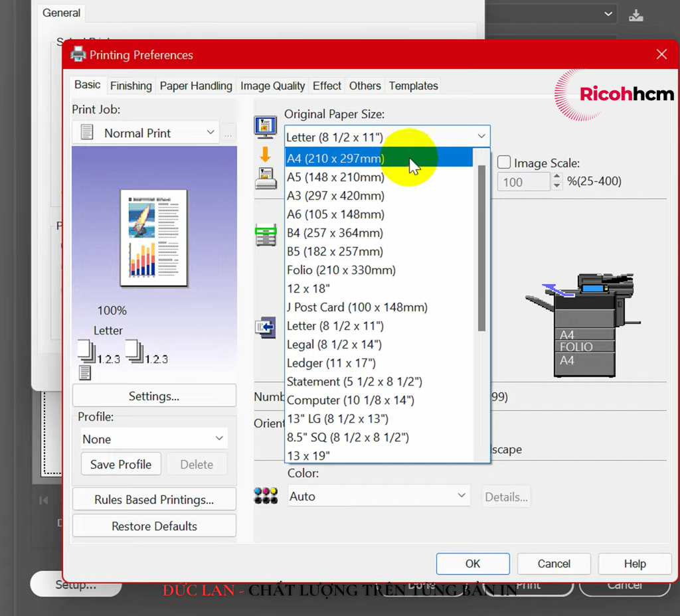Collapse the Original Paper Size combo box
The width and height of the screenshot is (680, 616).
(481, 137)
